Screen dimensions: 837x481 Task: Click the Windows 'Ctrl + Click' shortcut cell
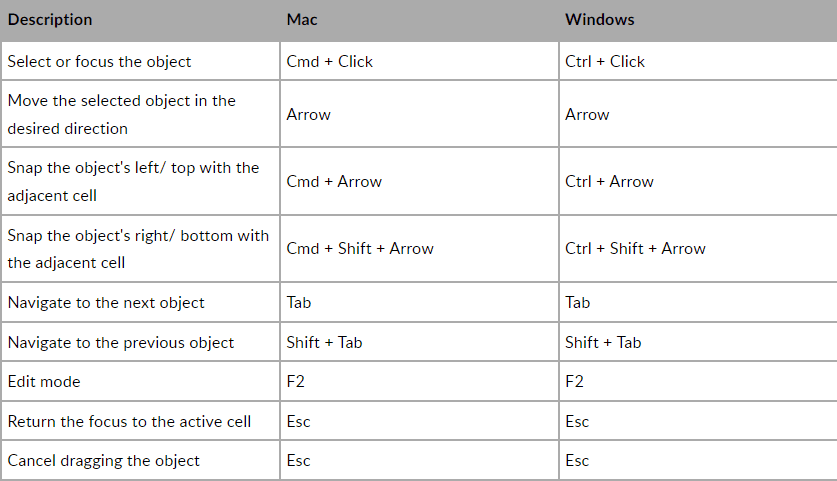(x=605, y=61)
